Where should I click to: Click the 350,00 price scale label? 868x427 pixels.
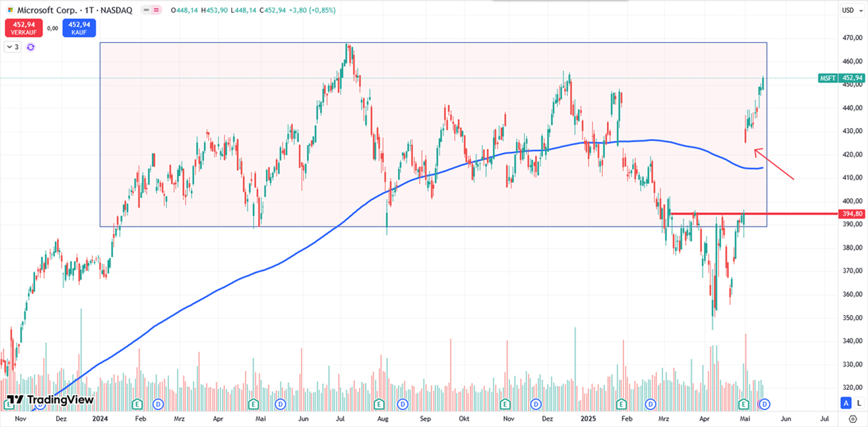point(851,317)
